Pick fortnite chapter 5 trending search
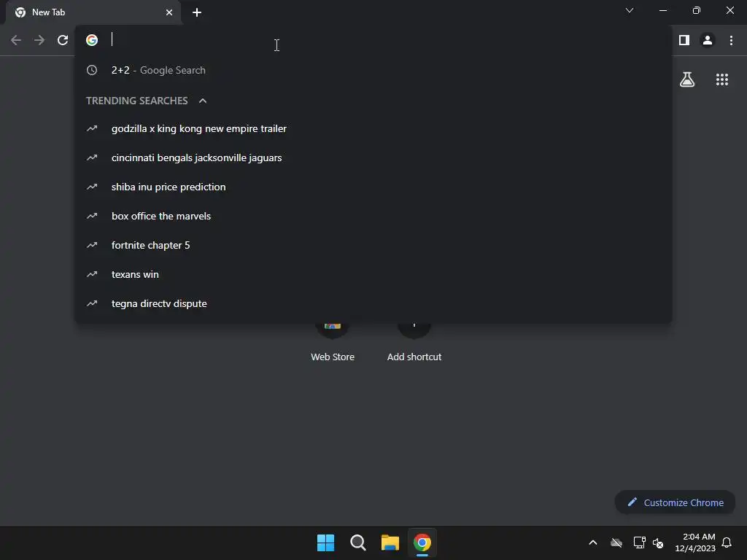Viewport: 747px width, 560px height. pyautogui.click(x=373, y=245)
